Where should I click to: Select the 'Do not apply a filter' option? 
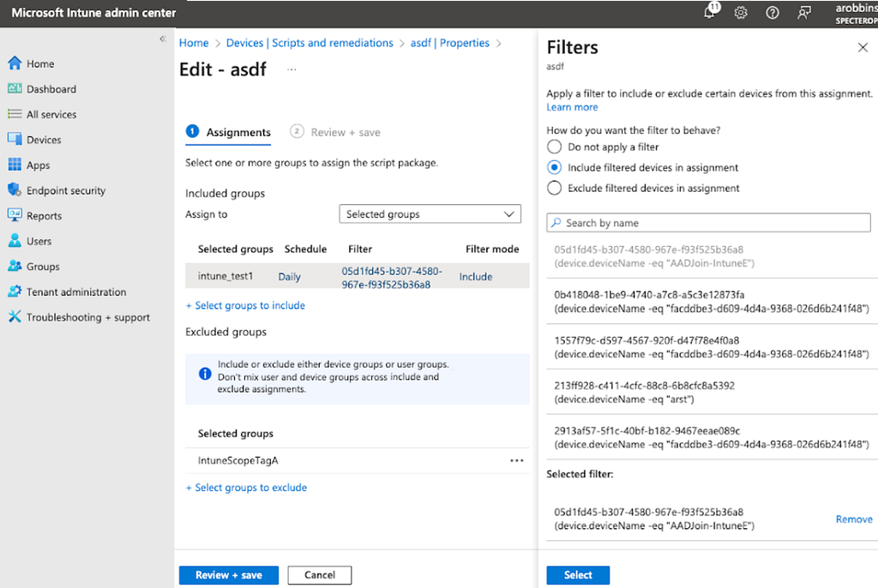[555, 147]
